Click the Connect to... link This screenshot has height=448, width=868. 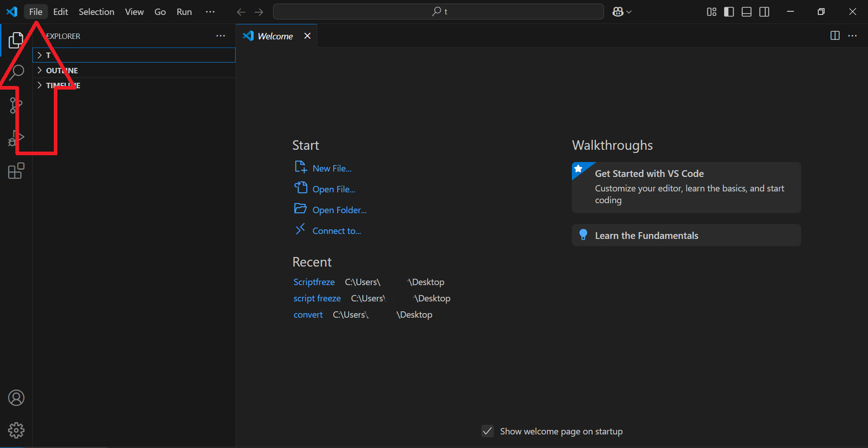(337, 231)
